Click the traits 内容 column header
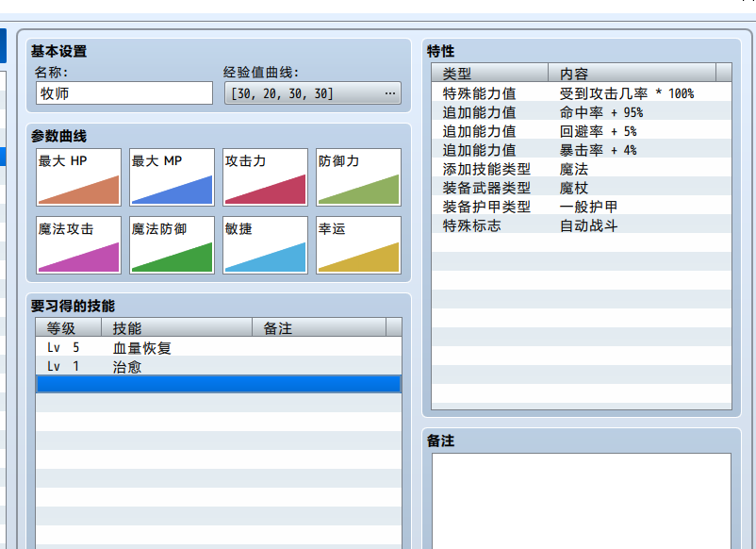 point(633,73)
